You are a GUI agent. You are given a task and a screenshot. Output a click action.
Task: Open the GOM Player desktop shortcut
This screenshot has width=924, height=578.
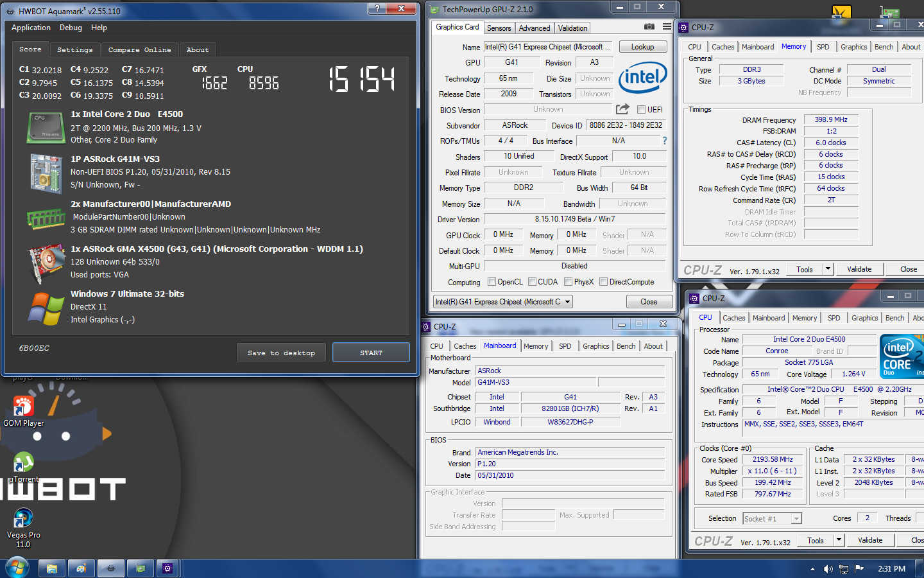pyautogui.click(x=23, y=412)
